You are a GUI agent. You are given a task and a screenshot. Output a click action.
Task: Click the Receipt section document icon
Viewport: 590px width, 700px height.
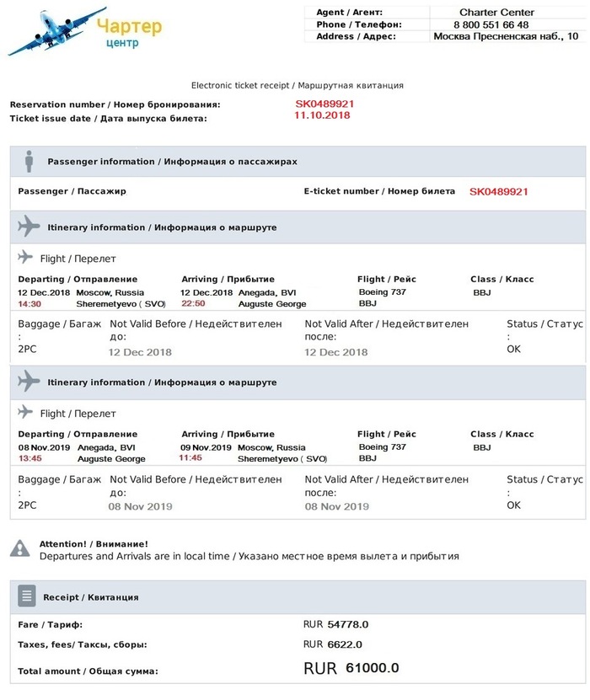tap(28, 596)
